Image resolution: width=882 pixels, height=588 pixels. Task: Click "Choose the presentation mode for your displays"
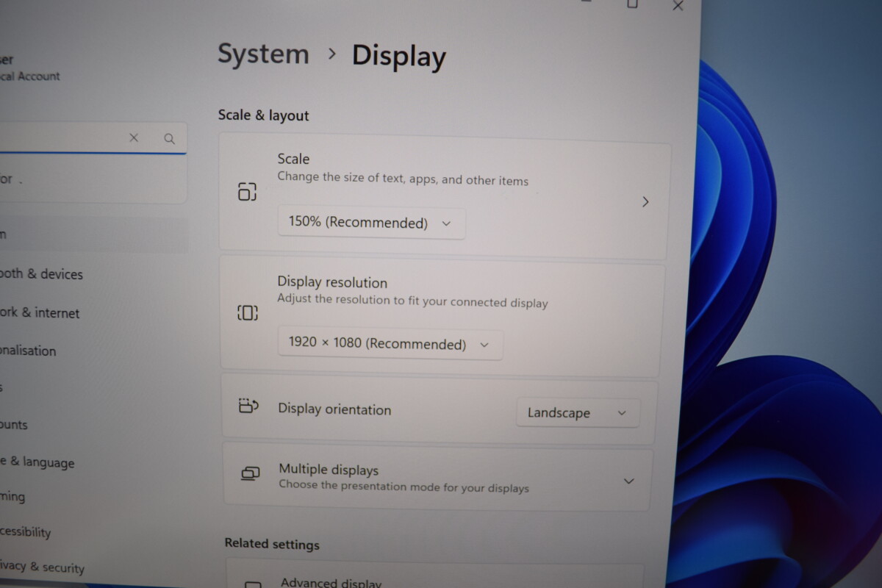pyautogui.click(x=404, y=487)
